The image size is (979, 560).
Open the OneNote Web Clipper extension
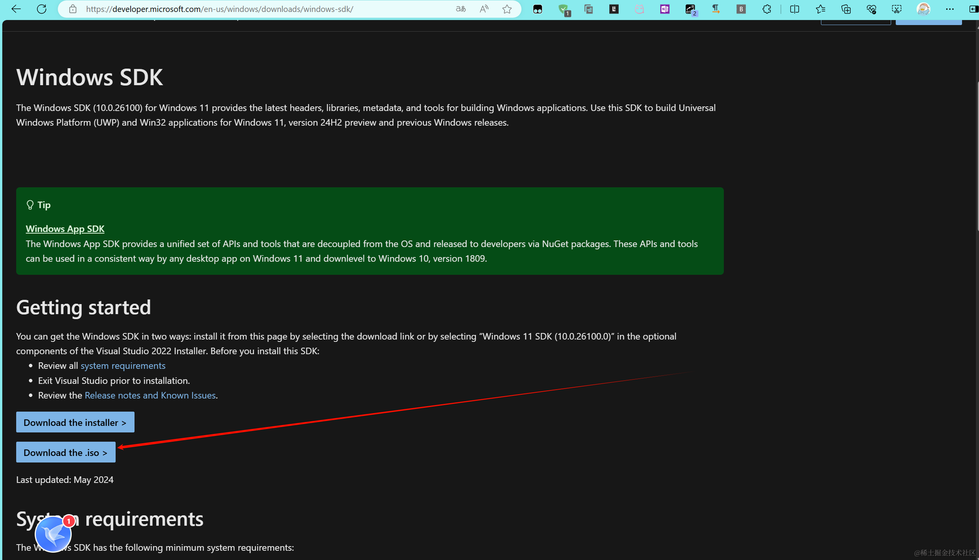pos(664,9)
